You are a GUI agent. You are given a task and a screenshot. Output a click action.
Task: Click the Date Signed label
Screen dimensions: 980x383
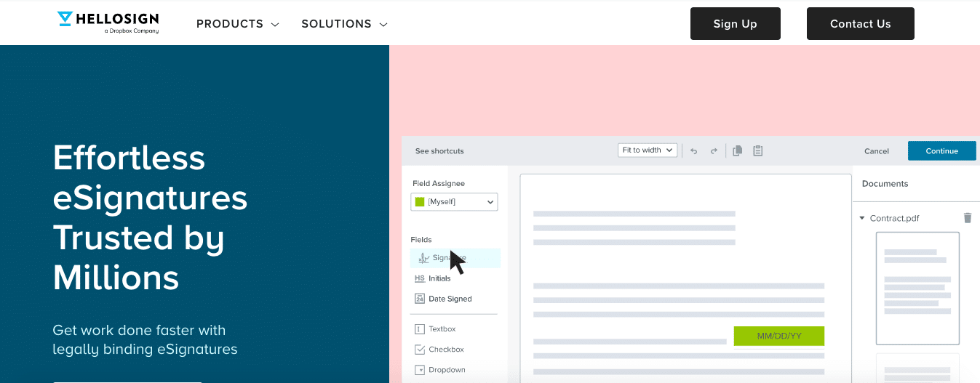coord(450,299)
